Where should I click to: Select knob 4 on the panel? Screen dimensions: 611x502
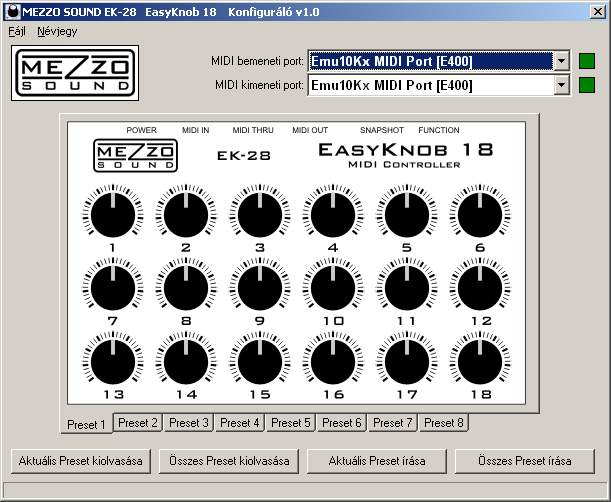tap(333, 215)
